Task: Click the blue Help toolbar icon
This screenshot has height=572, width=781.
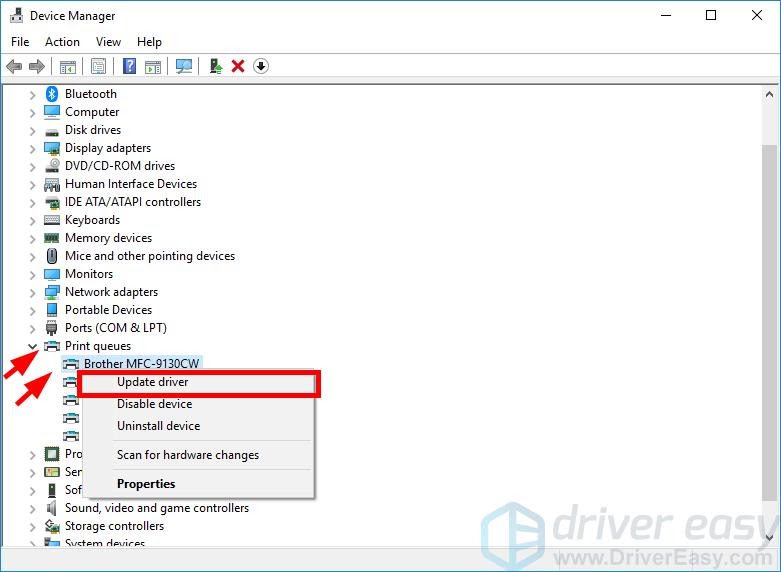Action: click(x=130, y=66)
